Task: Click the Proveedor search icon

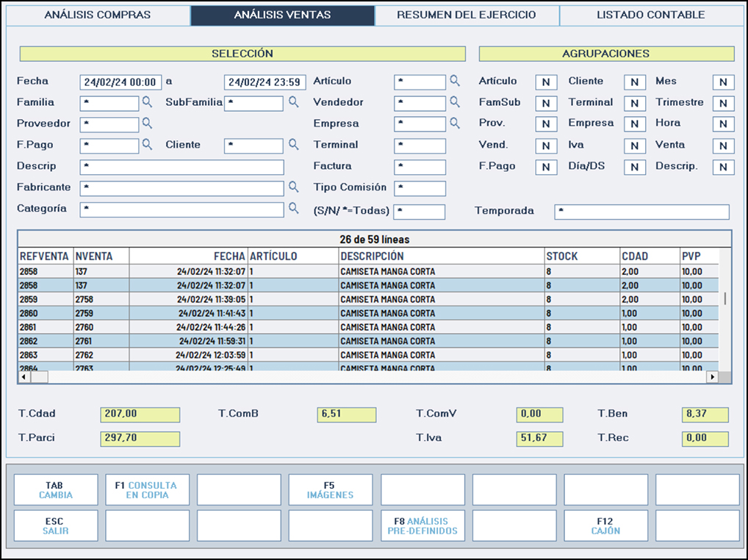Action: tap(147, 123)
